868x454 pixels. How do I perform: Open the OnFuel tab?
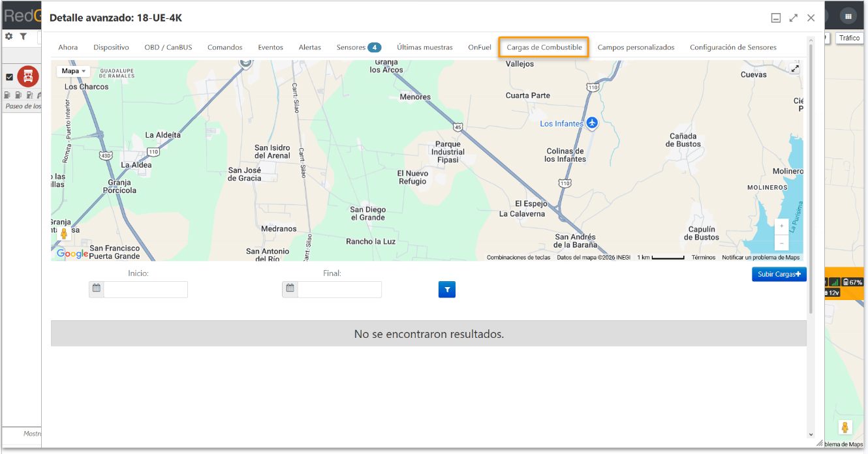coord(480,48)
